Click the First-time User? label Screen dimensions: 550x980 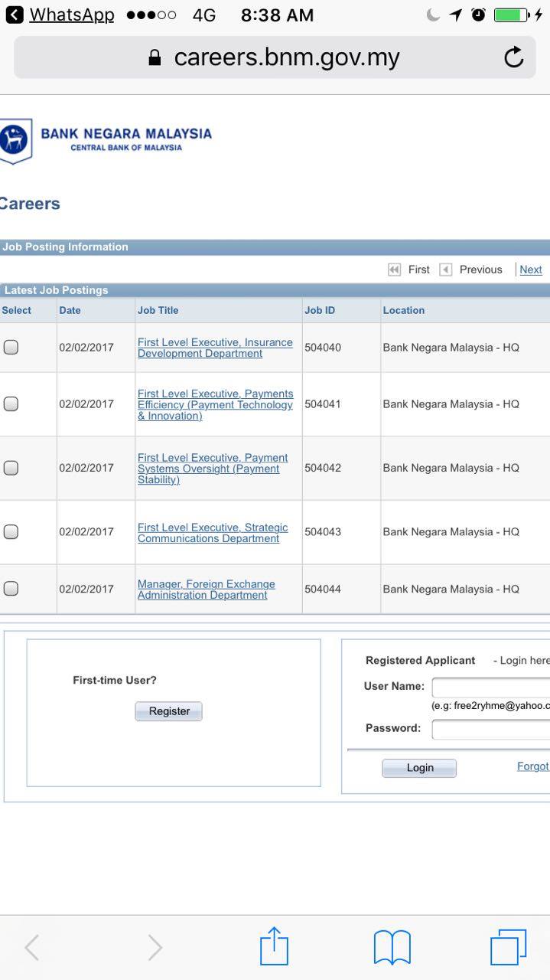tap(115, 680)
